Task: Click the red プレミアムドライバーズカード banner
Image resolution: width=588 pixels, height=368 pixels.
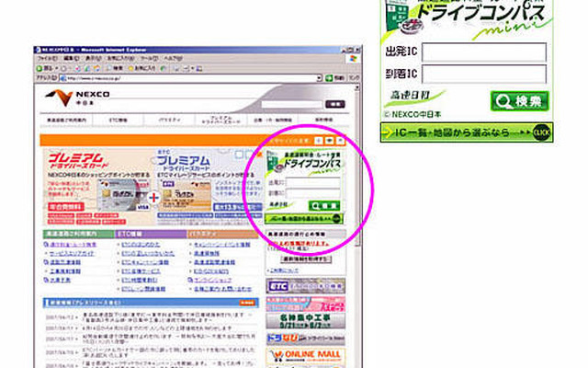Action: [x=98, y=187]
